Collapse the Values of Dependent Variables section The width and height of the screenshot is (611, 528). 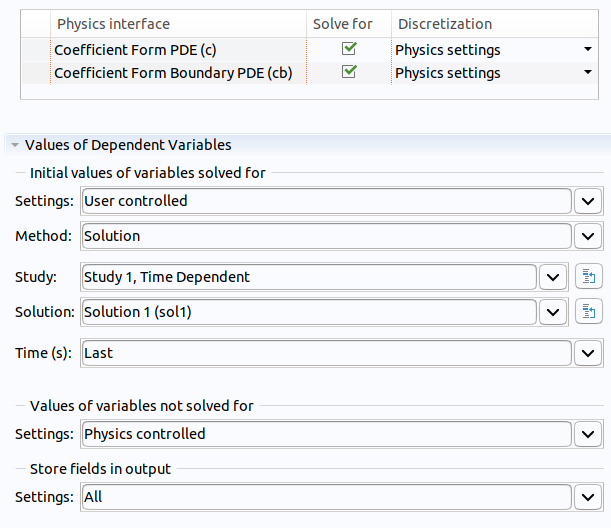15,145
